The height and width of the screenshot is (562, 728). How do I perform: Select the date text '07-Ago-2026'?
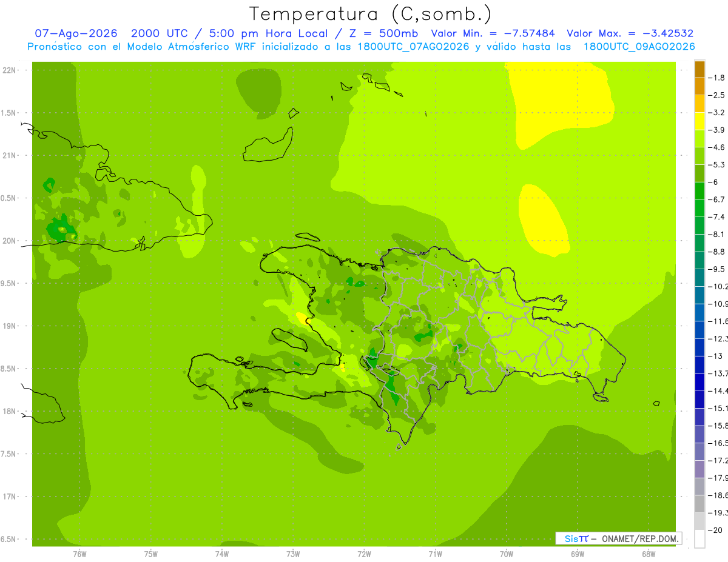click(x=76, y=33)
